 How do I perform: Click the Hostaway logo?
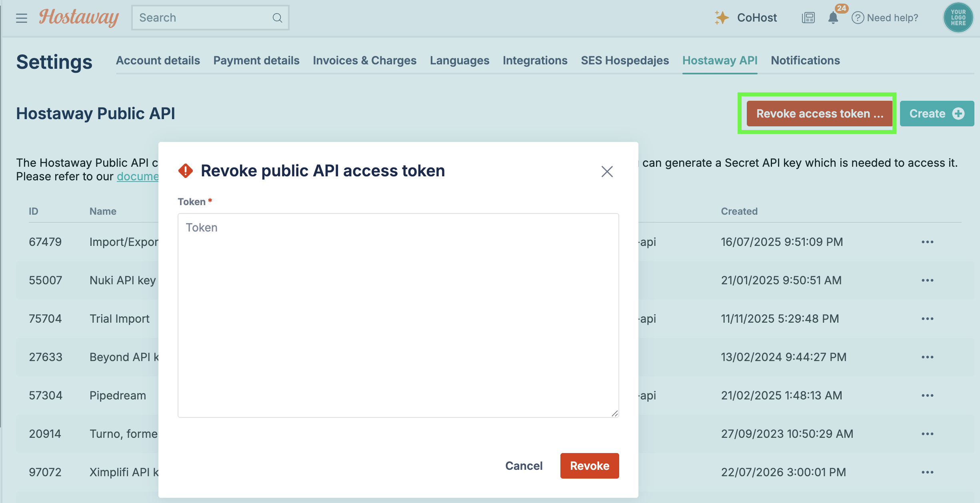click(79, 18)
